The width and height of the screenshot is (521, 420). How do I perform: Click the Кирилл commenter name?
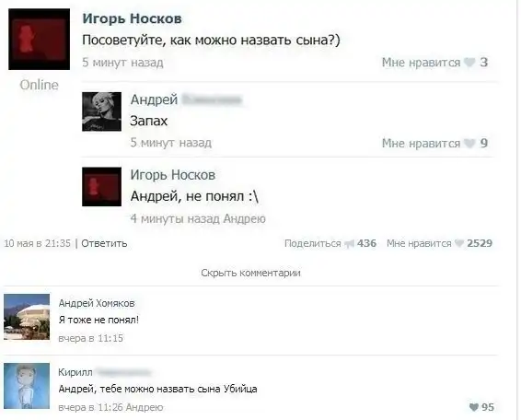[x=75, y=372]
